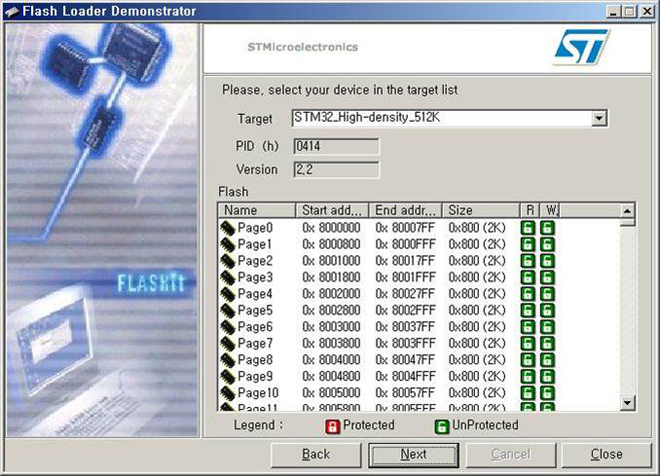Image resolution: width=660 pixels, height=476 pixels.
Task: Click the W column header
Action: pos(550,210)
